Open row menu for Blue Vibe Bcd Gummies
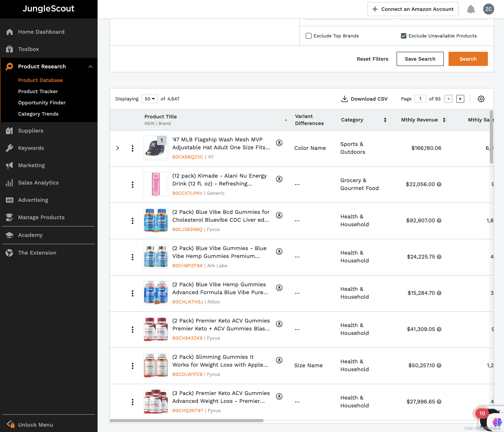The image size is (504, 432). (133, 221)
